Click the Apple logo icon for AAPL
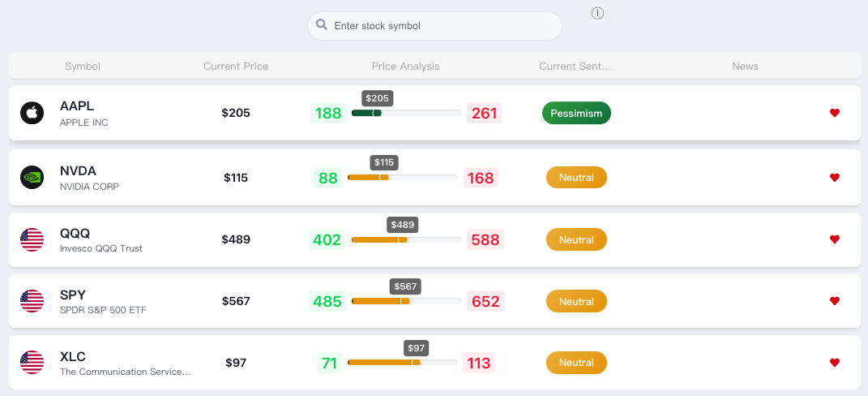 pyautogui.click(x=32, y=113)
